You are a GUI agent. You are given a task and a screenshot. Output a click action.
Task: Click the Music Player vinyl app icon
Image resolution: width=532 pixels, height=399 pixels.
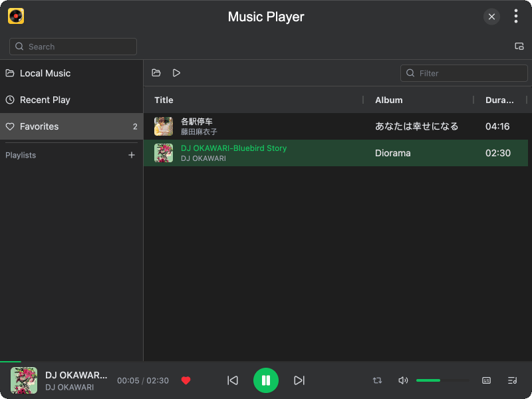tap(16, 16)
